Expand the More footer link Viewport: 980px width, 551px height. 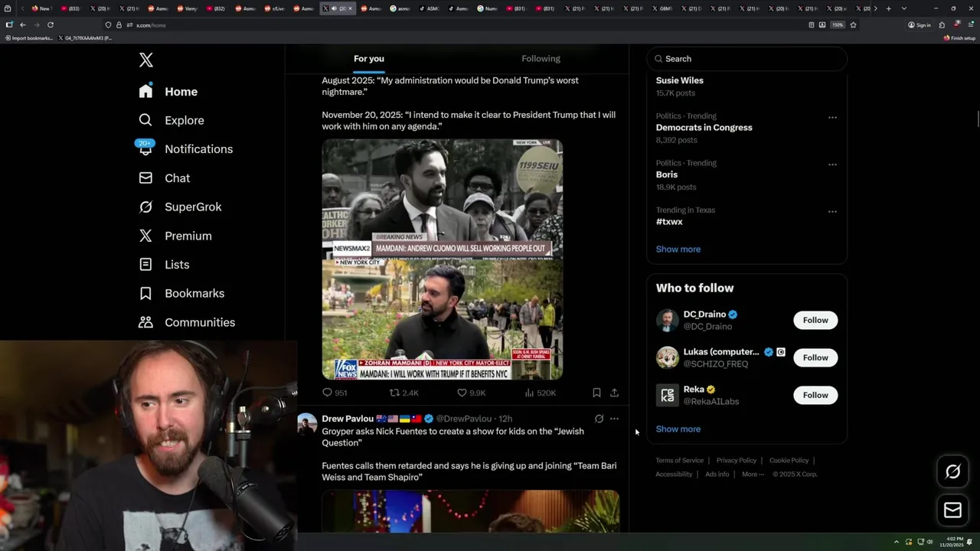(x=753, y=474)
